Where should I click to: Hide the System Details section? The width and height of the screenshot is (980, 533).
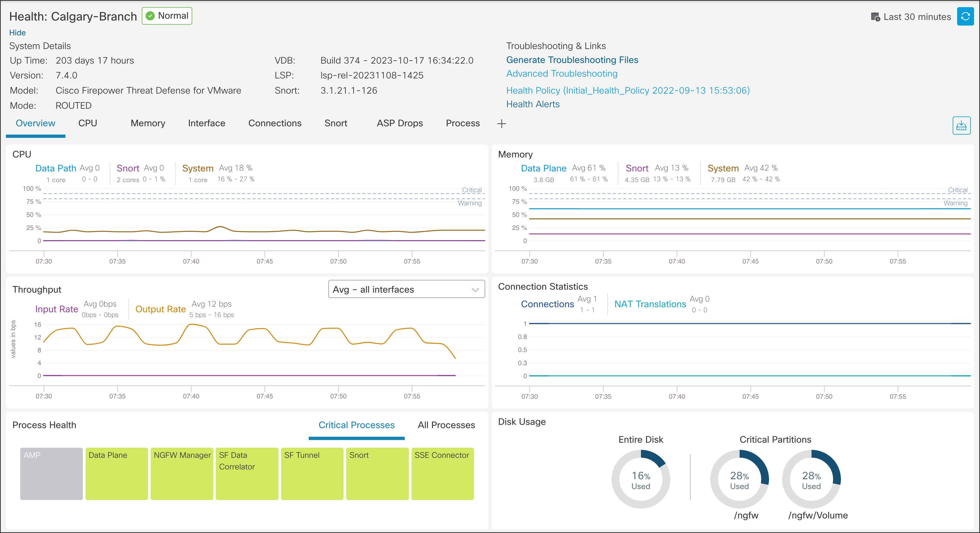[x=17, y=33]
